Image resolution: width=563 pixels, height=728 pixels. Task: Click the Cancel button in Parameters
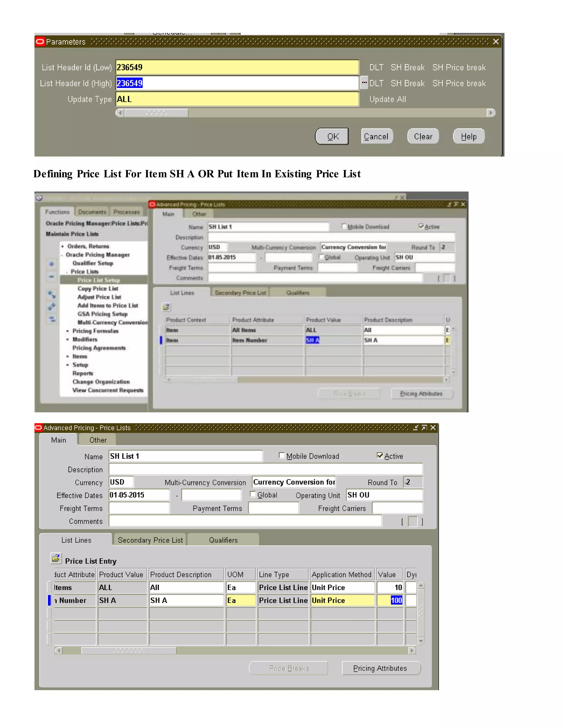click(x=377, y=136)
